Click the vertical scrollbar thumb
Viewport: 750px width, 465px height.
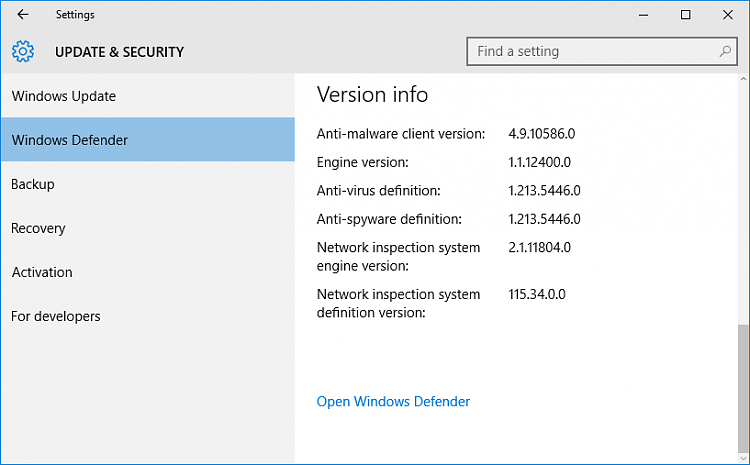pyautogui.click(x=743, y=388)
